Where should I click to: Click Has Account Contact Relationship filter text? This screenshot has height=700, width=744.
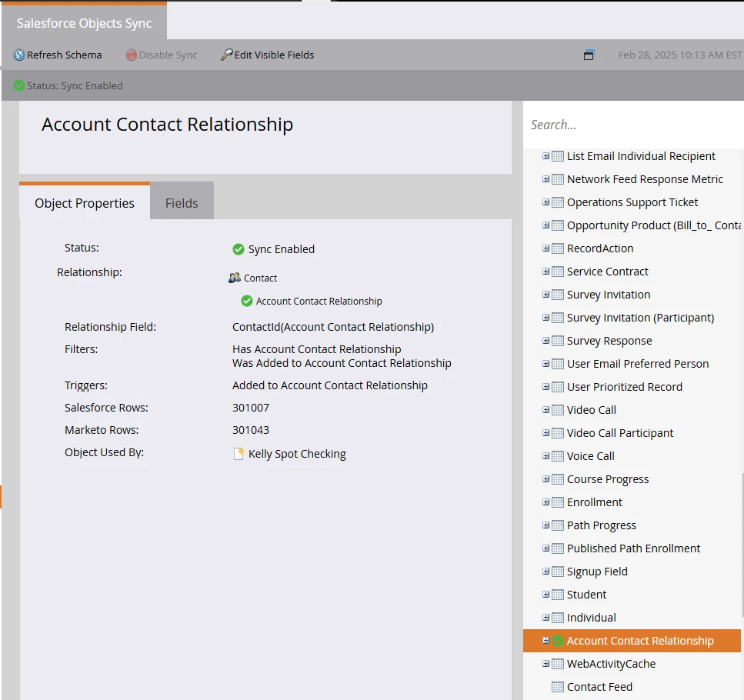click(316, 349)
